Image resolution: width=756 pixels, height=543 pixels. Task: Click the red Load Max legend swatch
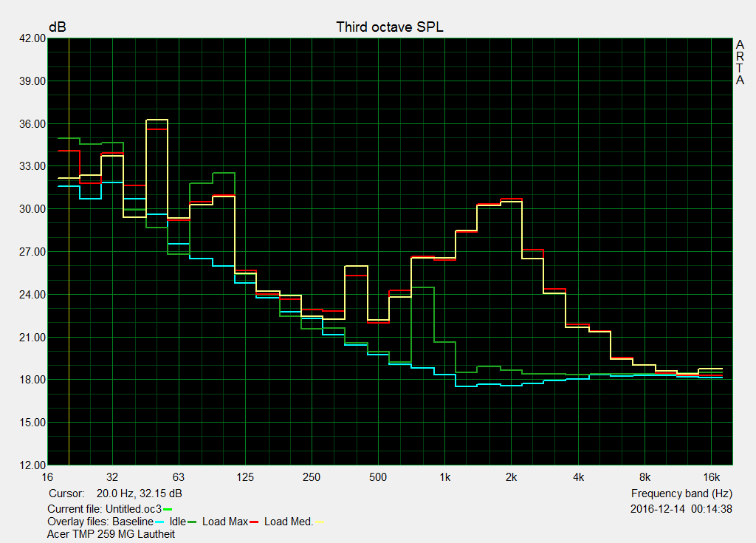point(254,522)
